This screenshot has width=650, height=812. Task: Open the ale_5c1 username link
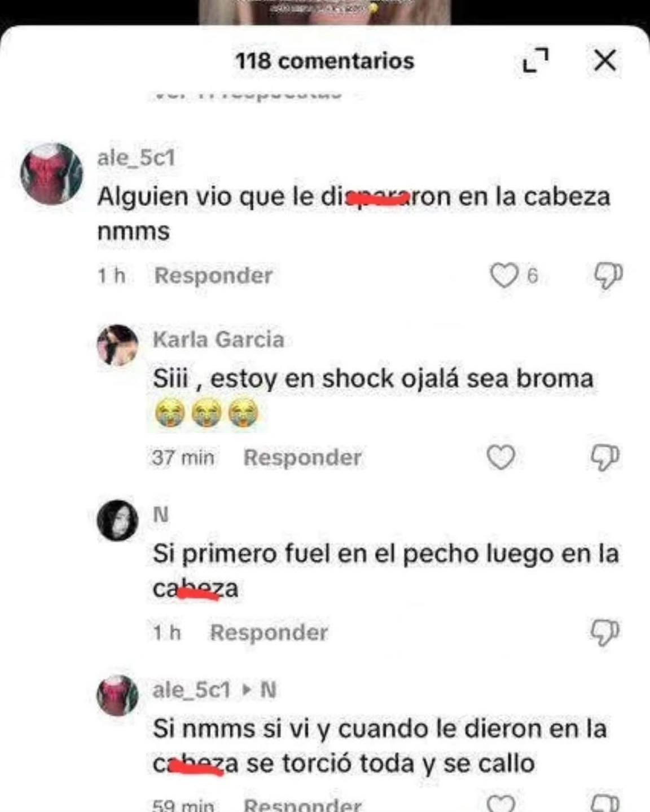[x=136, y=157]
